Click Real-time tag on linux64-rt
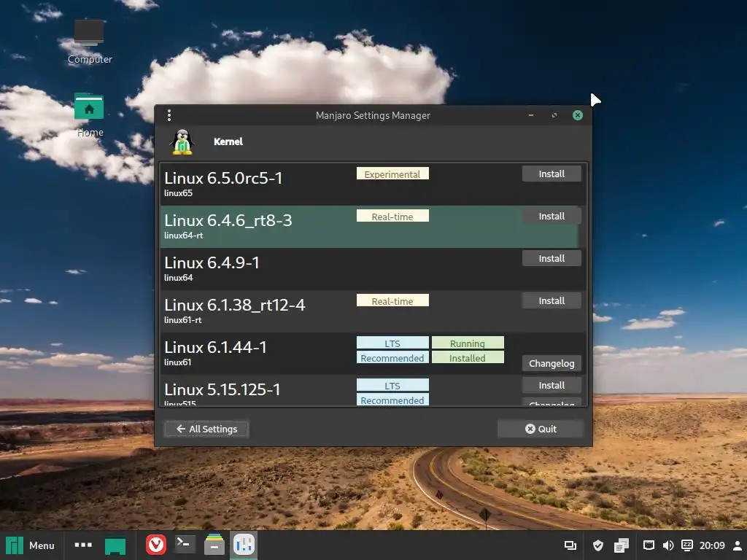The image size is (747, 560). coord(392,216)
